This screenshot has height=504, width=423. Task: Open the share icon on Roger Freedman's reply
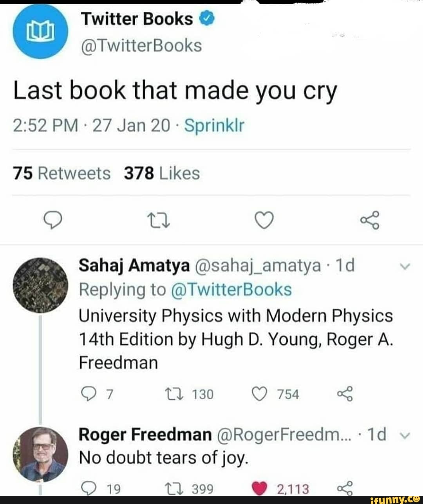[x=346, y=488]
